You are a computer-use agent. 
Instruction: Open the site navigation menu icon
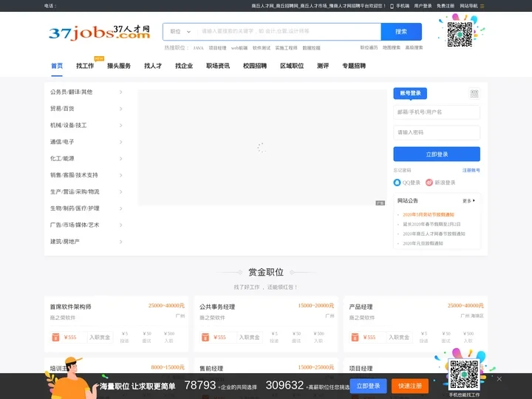(482, 6)
